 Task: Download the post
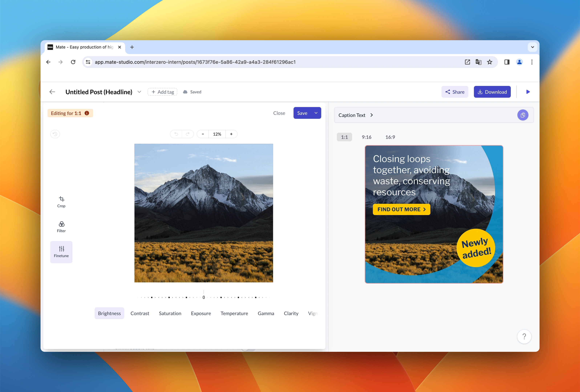coord(492,92)
